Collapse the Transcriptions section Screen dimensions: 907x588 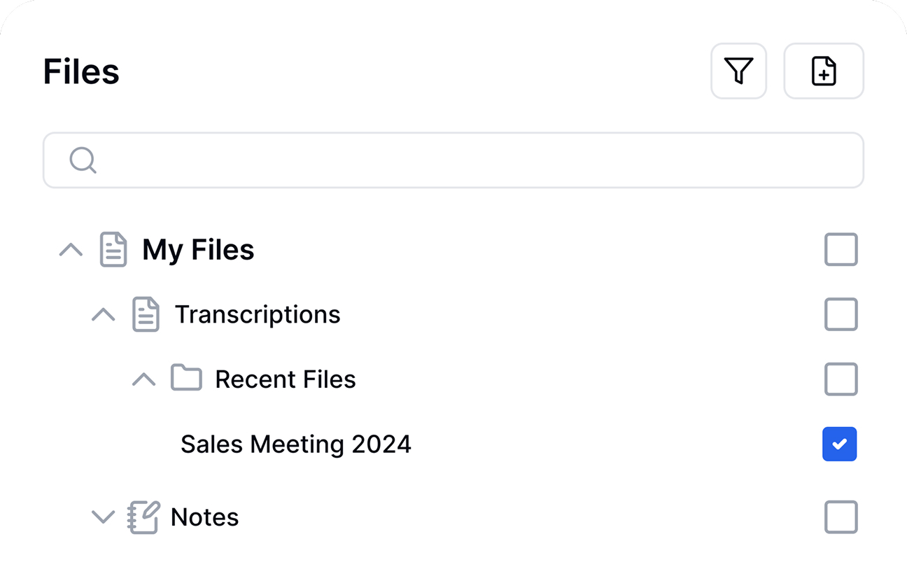point(104,315)
